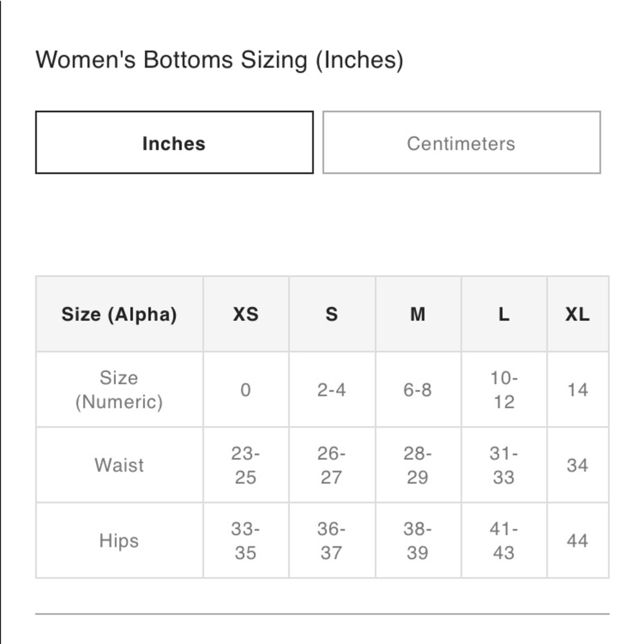Select the XL size column header

(578, 314)
